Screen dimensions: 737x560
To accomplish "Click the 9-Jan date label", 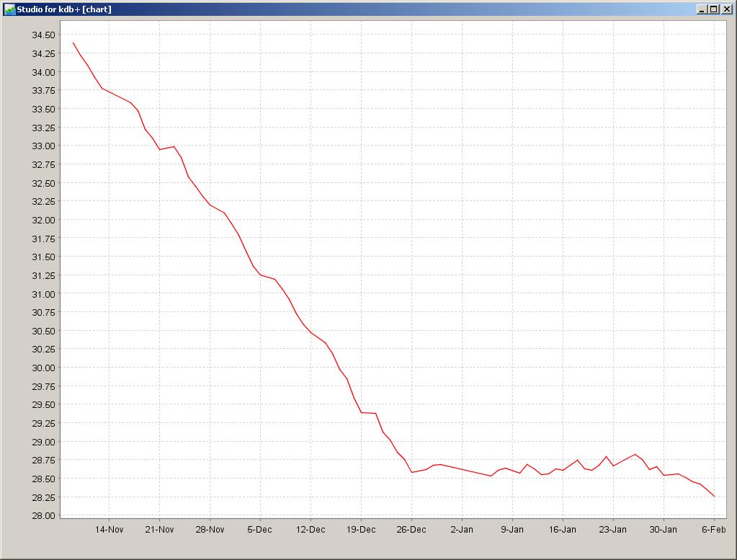I will pos(512,530).
